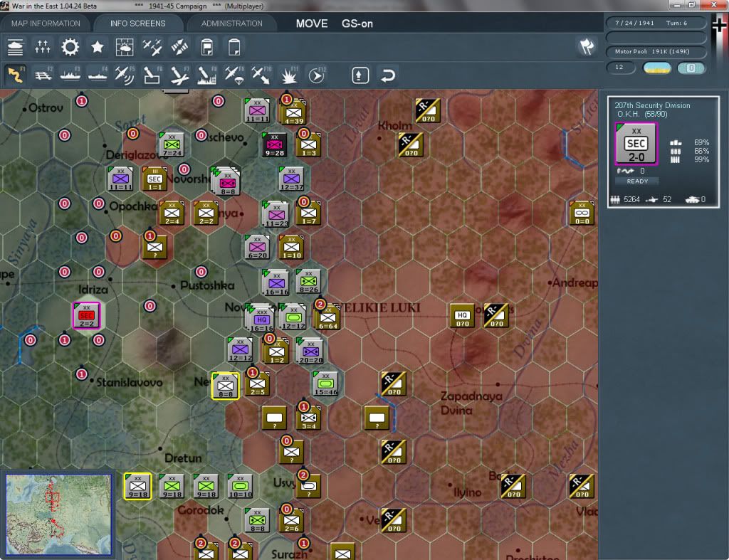Select the F3 naval transport mode
This screenshot has height=560, width=729.
pos(70,75)
